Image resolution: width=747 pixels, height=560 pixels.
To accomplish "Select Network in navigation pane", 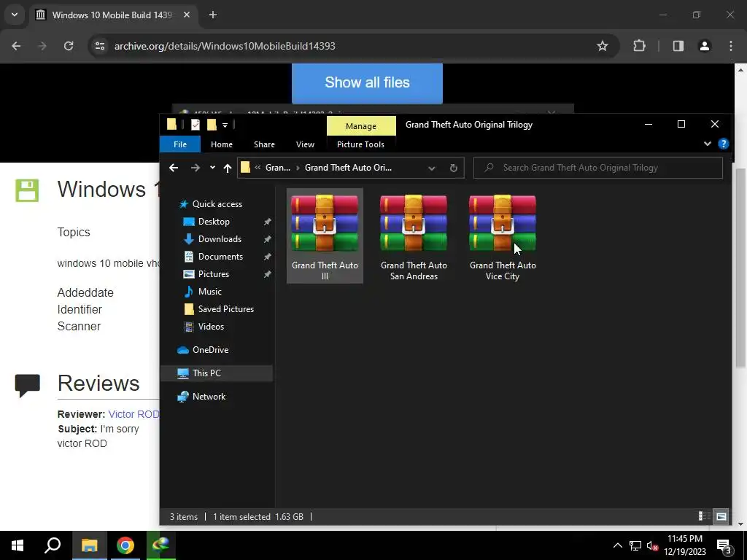I will point(209,397).
